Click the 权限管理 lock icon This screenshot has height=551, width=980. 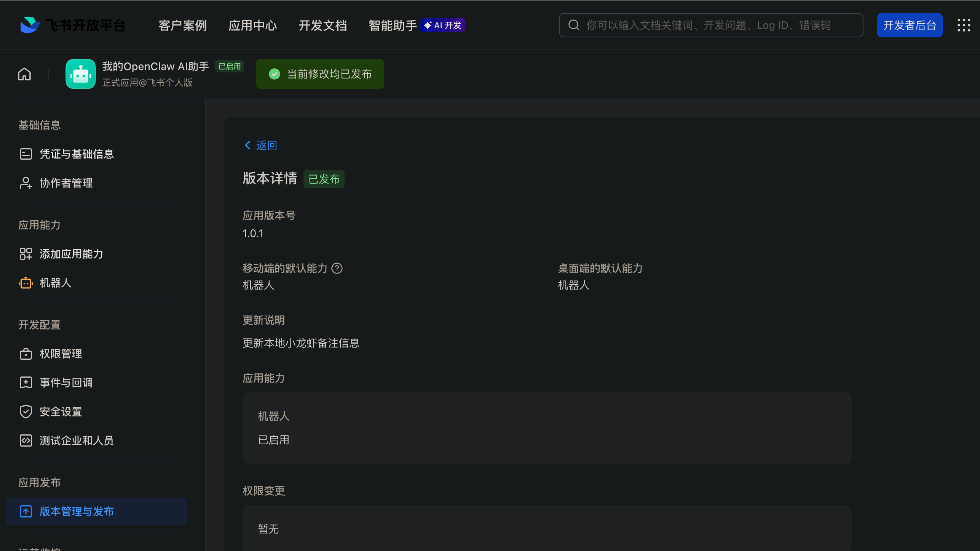[x=26, y=354]
